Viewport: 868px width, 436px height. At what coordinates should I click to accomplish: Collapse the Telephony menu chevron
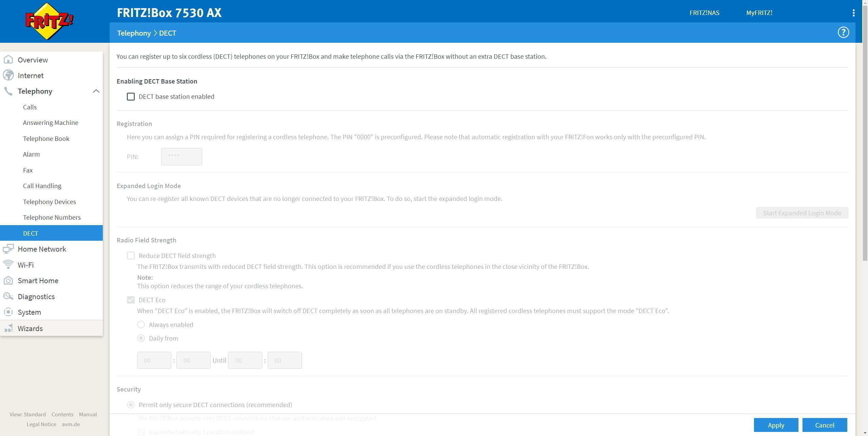(96, 91)
